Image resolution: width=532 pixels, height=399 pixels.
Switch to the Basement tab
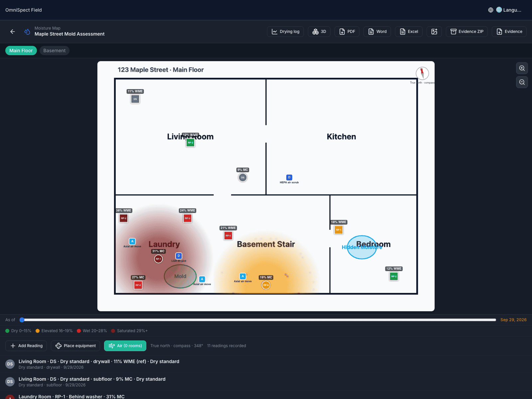55,51
